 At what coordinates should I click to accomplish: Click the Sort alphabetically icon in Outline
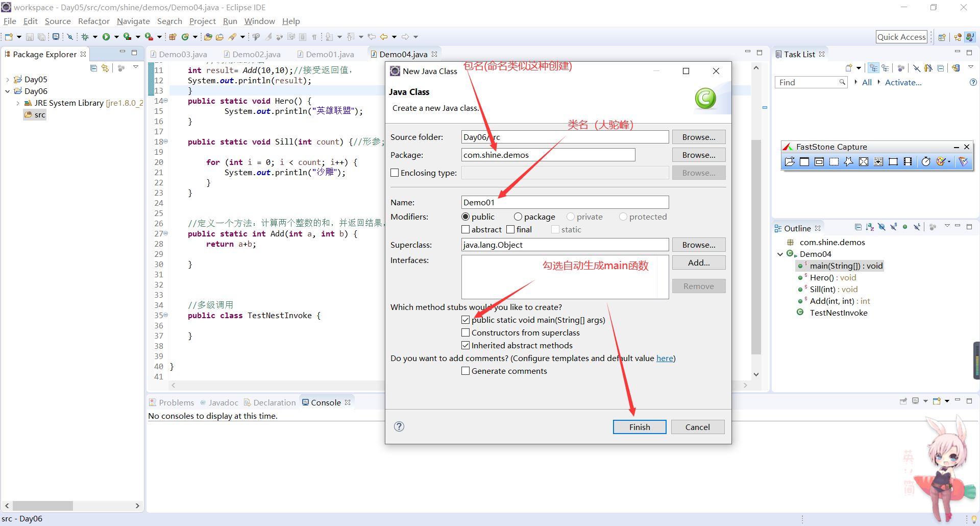click(x=870, y=227)
